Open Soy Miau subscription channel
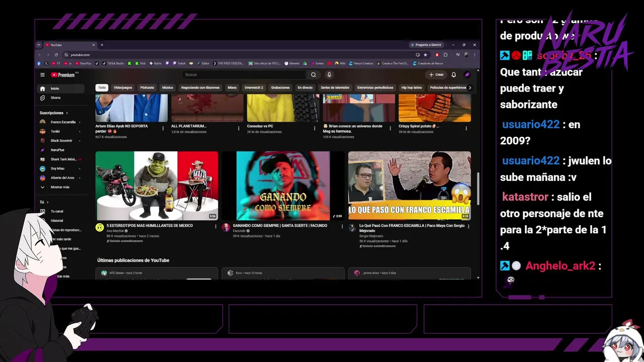 62,168
